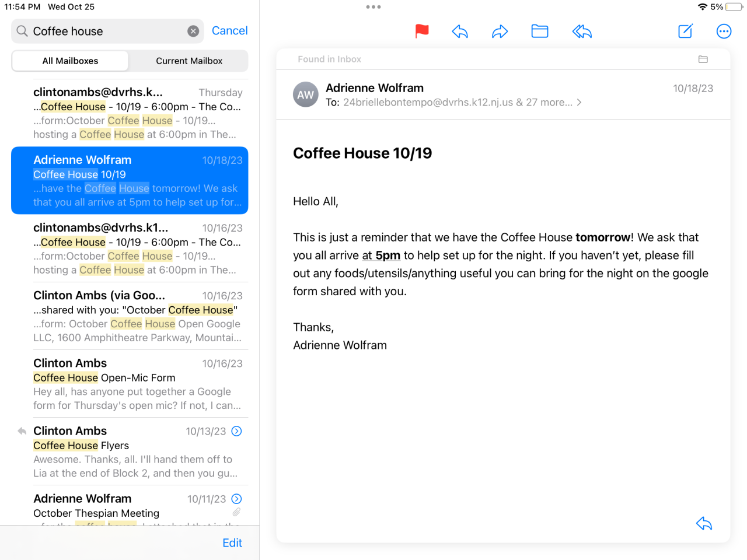Expand the Adrienne Wolfram 10/11/23 thread

[x=236, y=499]
